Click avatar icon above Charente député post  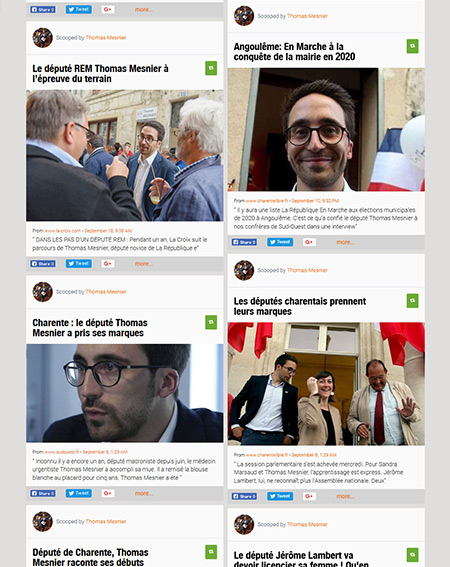(43, 292)
